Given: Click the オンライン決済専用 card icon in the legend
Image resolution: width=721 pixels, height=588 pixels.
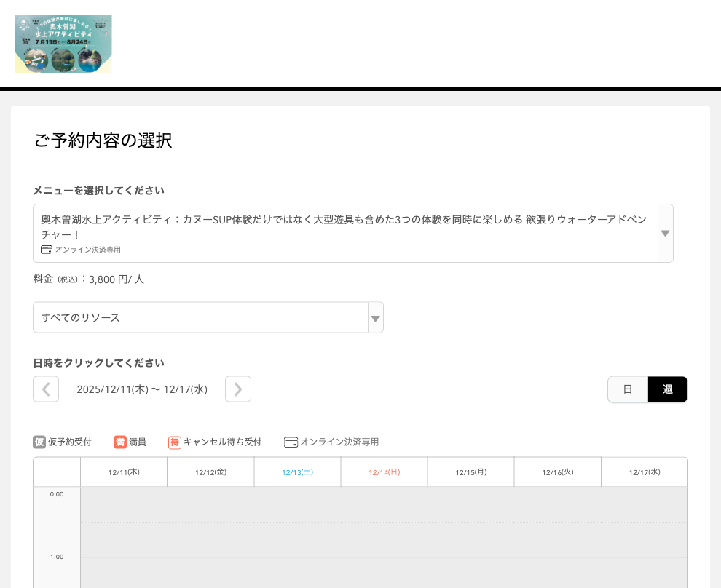Looking at the screenshot, I should tap(291, 442).
